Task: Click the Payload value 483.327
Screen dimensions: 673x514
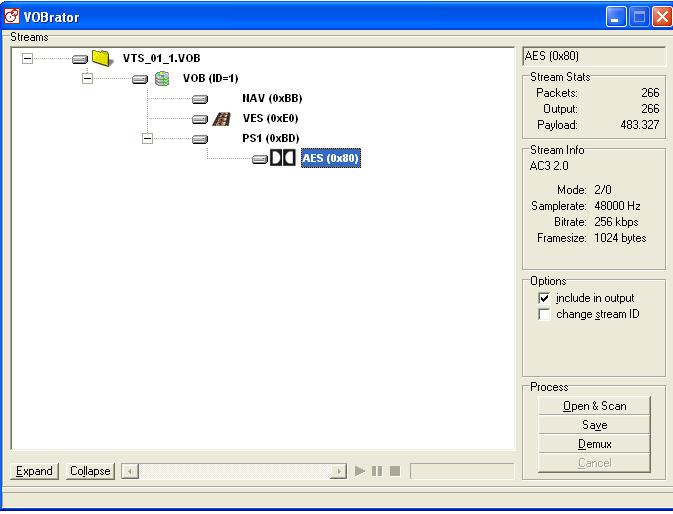Action: point(640,125)
